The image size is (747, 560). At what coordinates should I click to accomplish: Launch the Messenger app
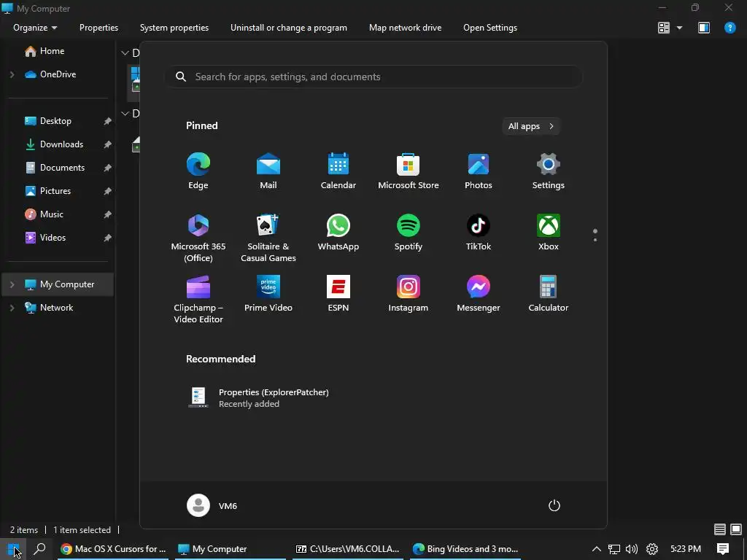tap(479, 295)
